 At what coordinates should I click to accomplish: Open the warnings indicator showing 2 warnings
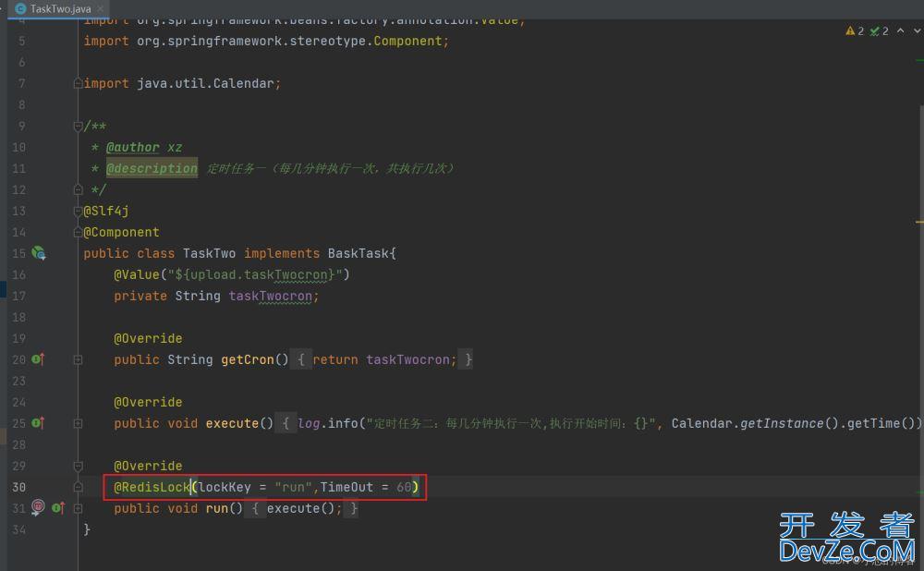pyautogui.click(x=855, y=30)
